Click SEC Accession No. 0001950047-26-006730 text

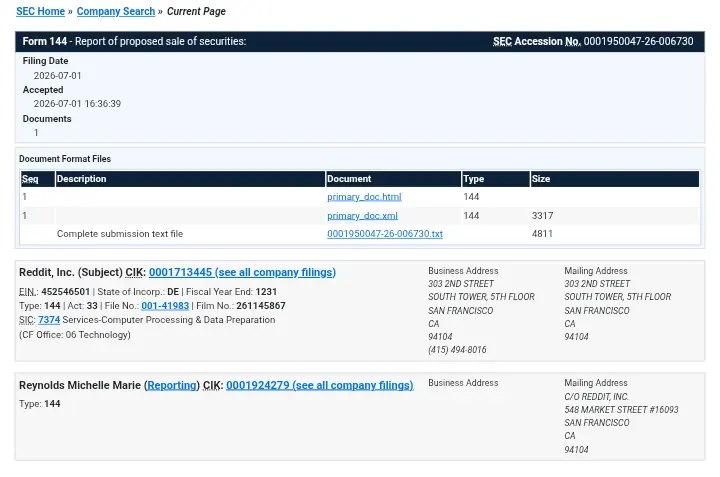click(x=593, y=41)
